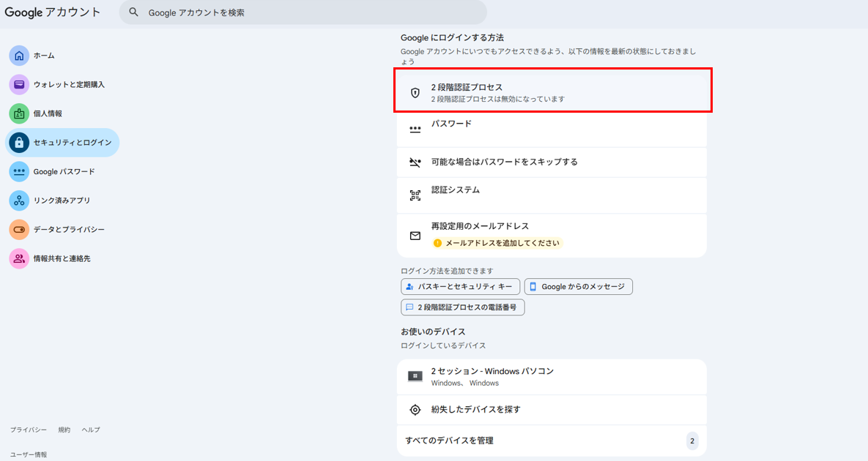The width and height of the screenshot is (868, 461).
Task: Click the people sharing icon in sidebar
Action: (x=19, y=259)
